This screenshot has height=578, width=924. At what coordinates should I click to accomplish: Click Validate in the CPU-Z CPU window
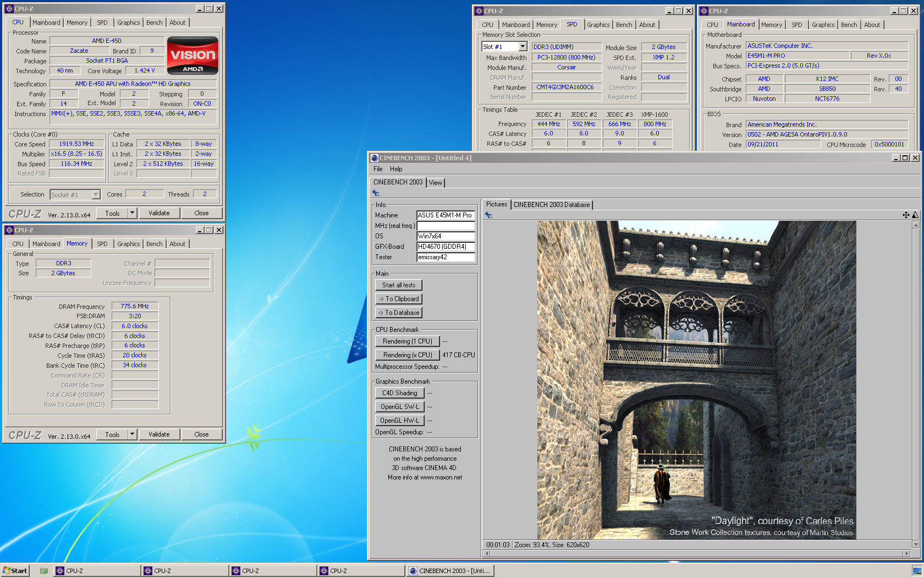159,213
